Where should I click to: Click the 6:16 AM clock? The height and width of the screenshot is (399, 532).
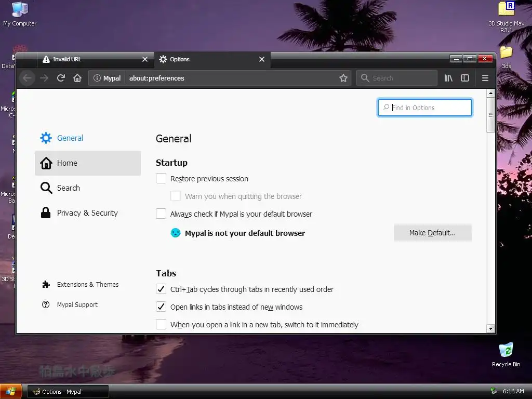513,391
